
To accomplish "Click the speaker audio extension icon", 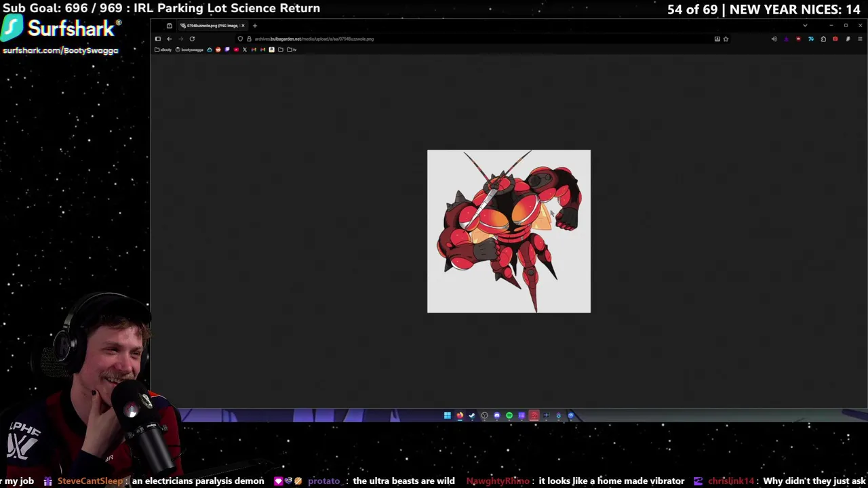I will pyautogui.click(x=774, y=39).
